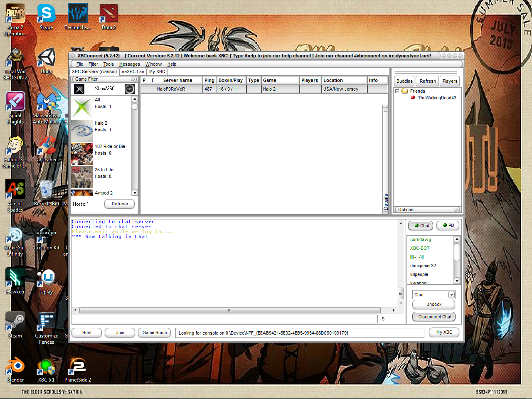Open the Unity desktop shortcut
The height and width of the screenshot is (399, 532).
[x=46, y=61]
